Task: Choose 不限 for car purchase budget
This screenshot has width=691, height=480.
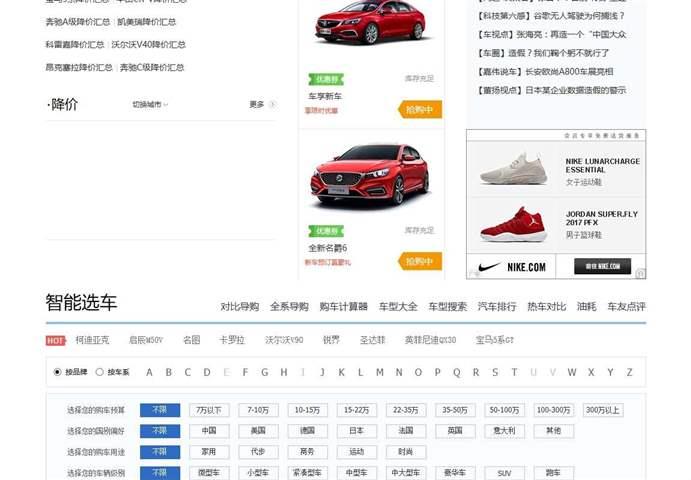Action: click(160, 410)
